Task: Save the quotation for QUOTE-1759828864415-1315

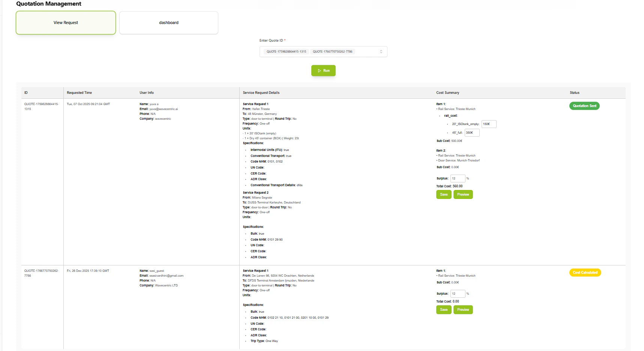Action: (x=444, y=194)
